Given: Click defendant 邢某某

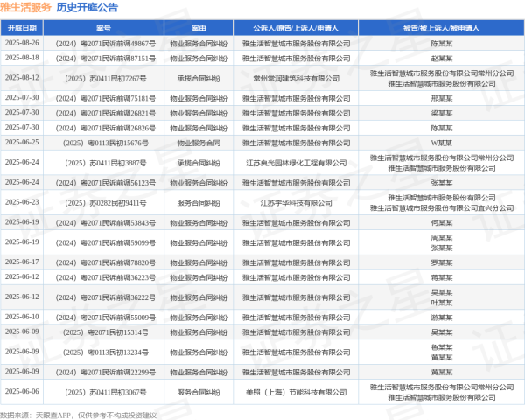Looking at the screenshot, I should (442, 99).
